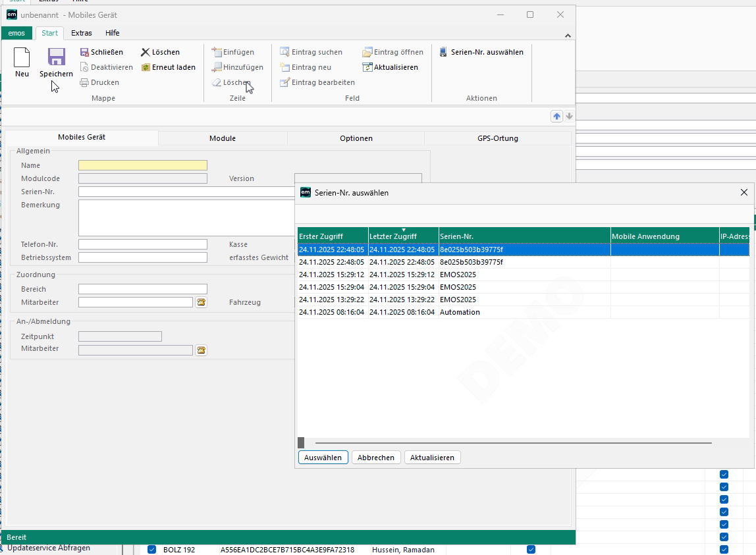
Task: Click phone icon beside Zuordnung Mitarbeiter field
Action: click(x=201, y=302)
